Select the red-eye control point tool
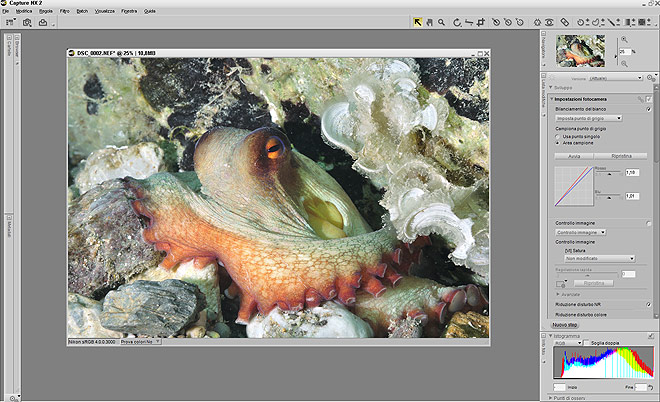The width and height of the screenshot is (660, 402). click(549, 22)
